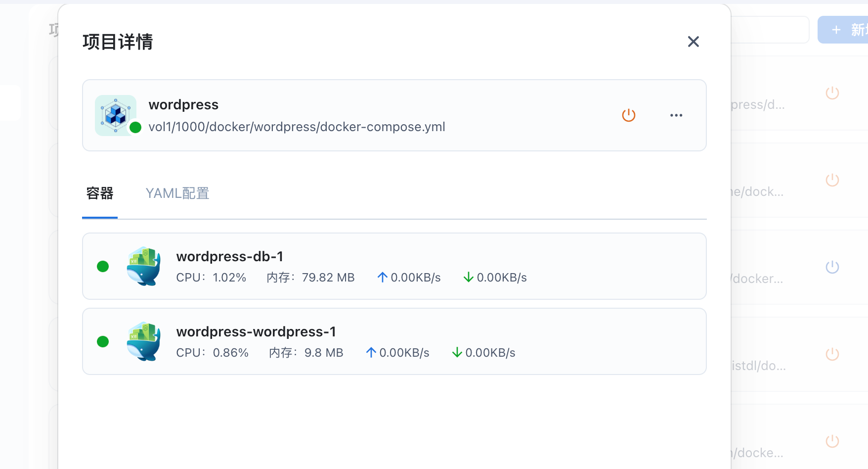Close the 项目详情 dialog

(693, 42)
